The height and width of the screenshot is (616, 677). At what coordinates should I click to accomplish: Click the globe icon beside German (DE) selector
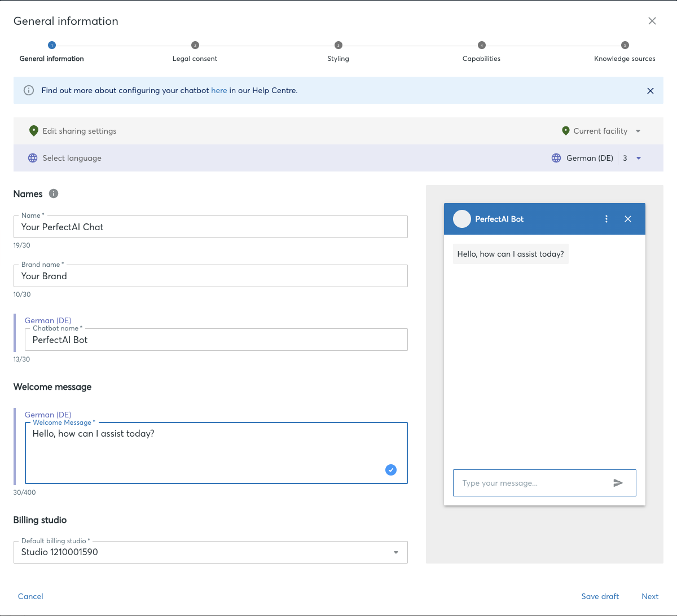[x=556, y=158]
